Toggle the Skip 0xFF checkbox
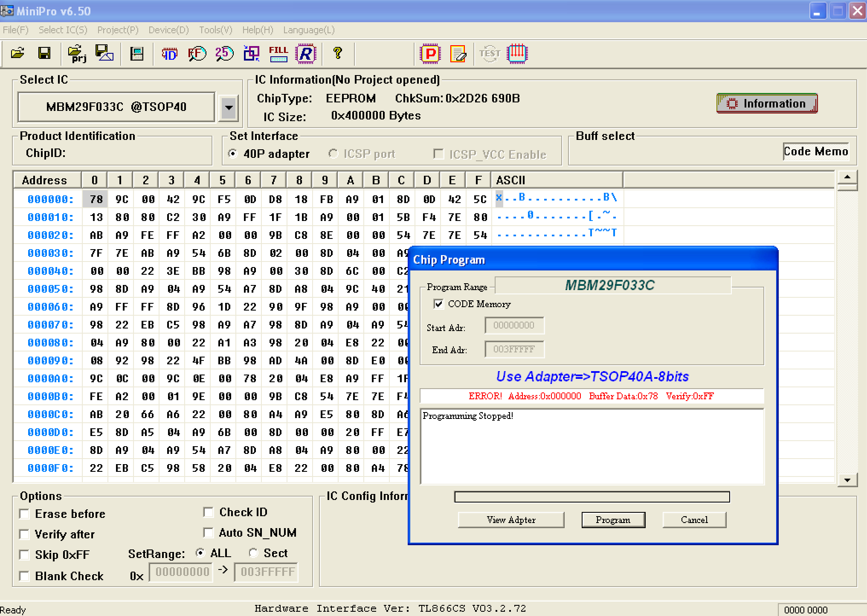Screen dimensions: 867x616 point(24,555)
